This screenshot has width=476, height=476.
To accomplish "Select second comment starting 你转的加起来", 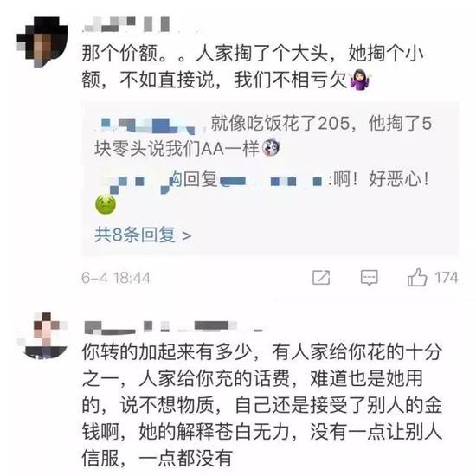I will [261, 405].
